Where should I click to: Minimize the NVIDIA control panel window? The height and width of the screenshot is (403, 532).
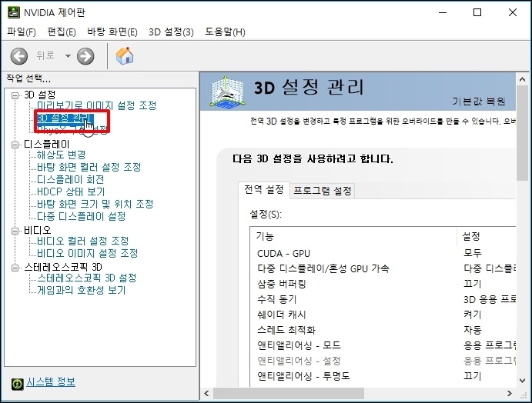(443, 12)
